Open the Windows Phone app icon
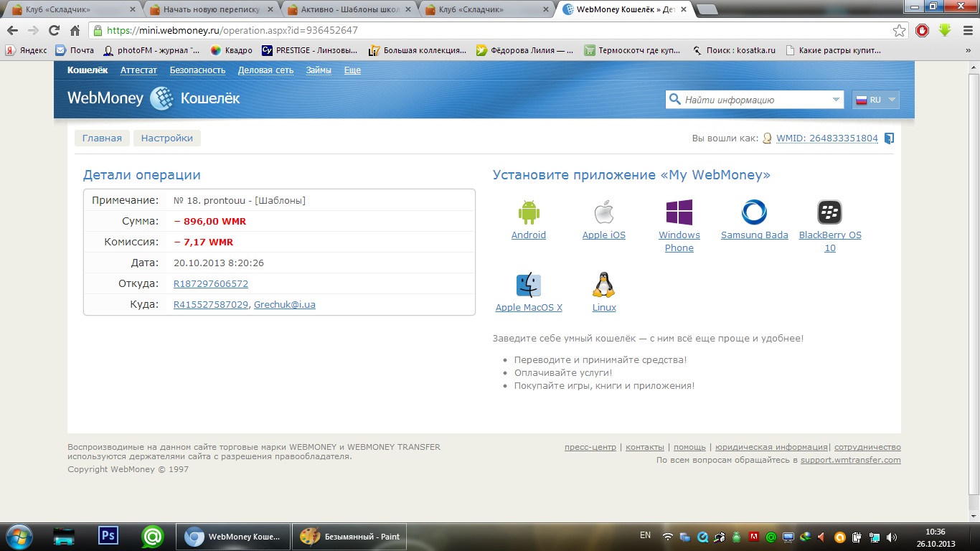The height and width of the screenshot is (551, 980). 679,212
